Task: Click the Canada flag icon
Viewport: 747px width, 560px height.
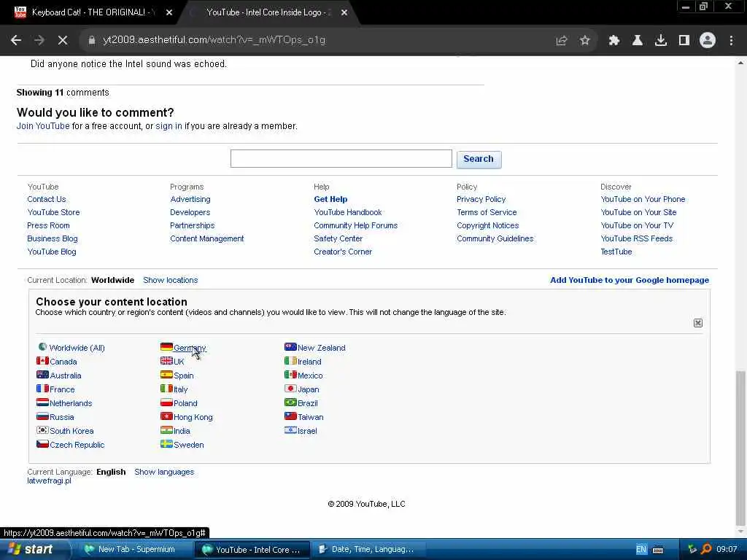Action: (x=42, y=361)
